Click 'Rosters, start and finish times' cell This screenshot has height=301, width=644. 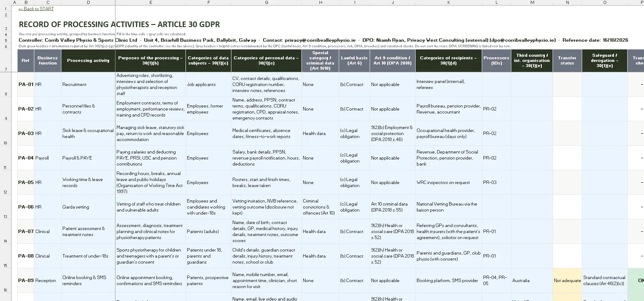click(x=266, y=182)
